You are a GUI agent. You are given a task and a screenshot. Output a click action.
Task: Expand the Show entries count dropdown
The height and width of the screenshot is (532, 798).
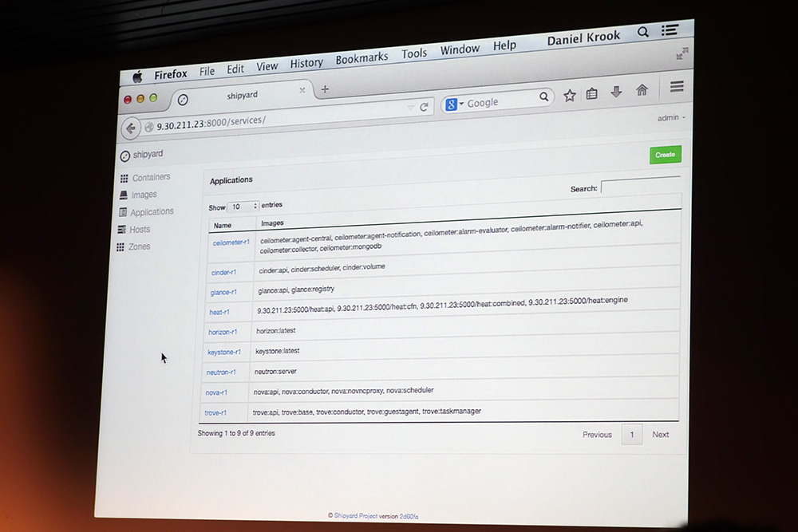[x=243, y=207]
